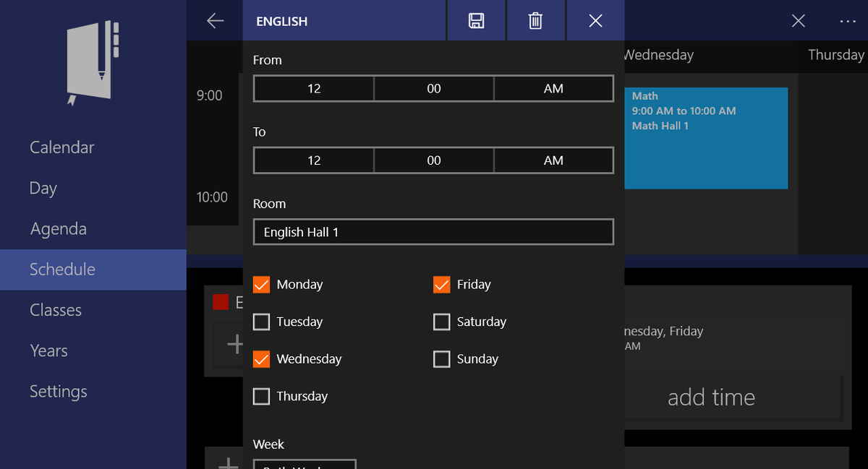Click the plus icon beside the English class
Viewport: 868px width, 469px height.
234,345
